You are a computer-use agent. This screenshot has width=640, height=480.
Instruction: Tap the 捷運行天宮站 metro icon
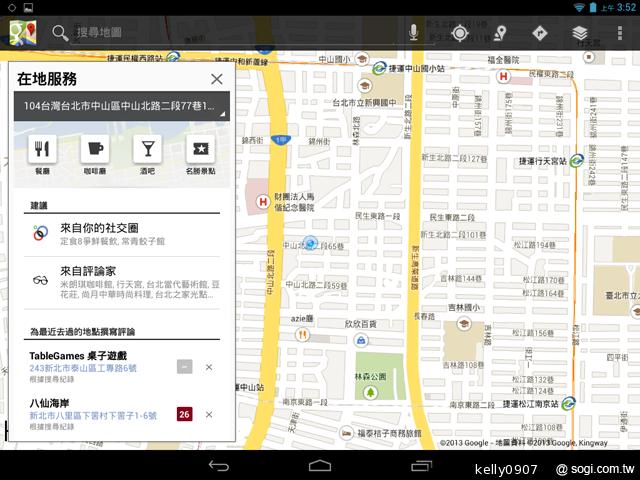576,161
